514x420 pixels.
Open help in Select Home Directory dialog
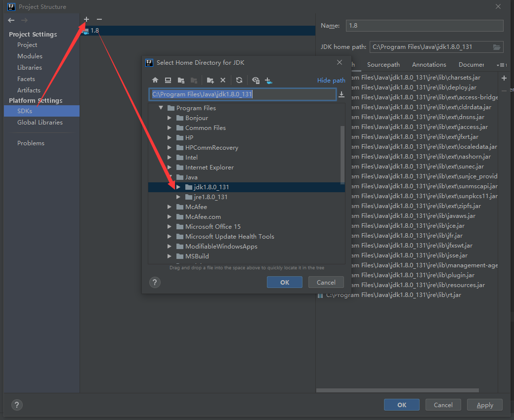[x=155, y=282]
